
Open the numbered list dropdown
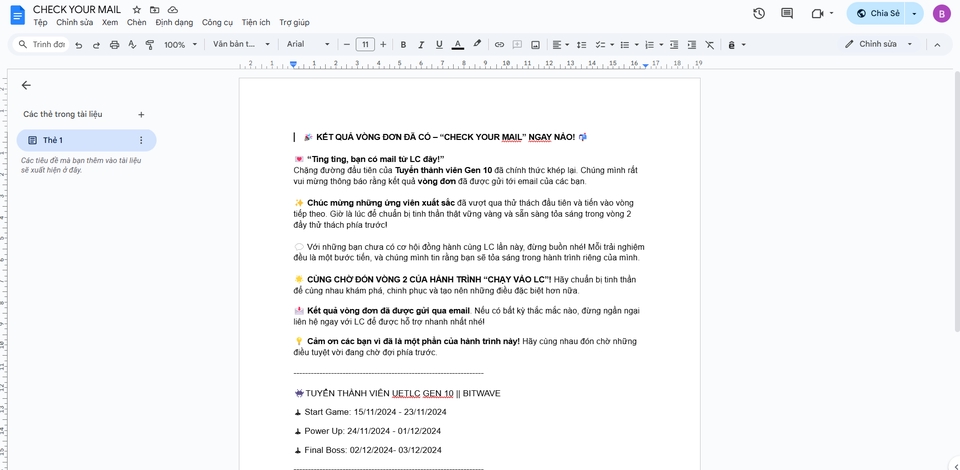(654, 45)
